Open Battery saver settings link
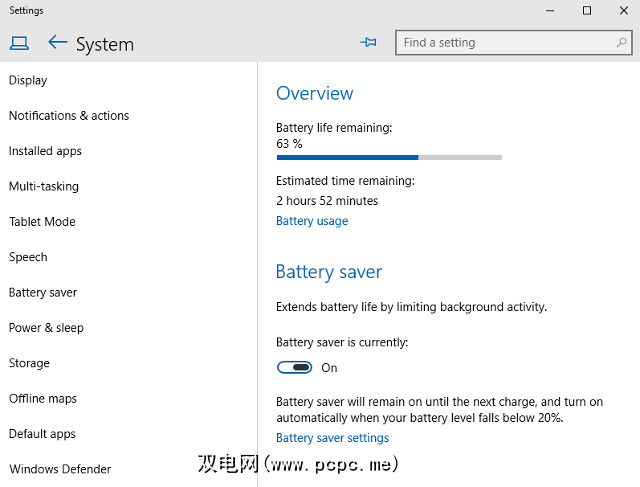 [x=332, y=438]
